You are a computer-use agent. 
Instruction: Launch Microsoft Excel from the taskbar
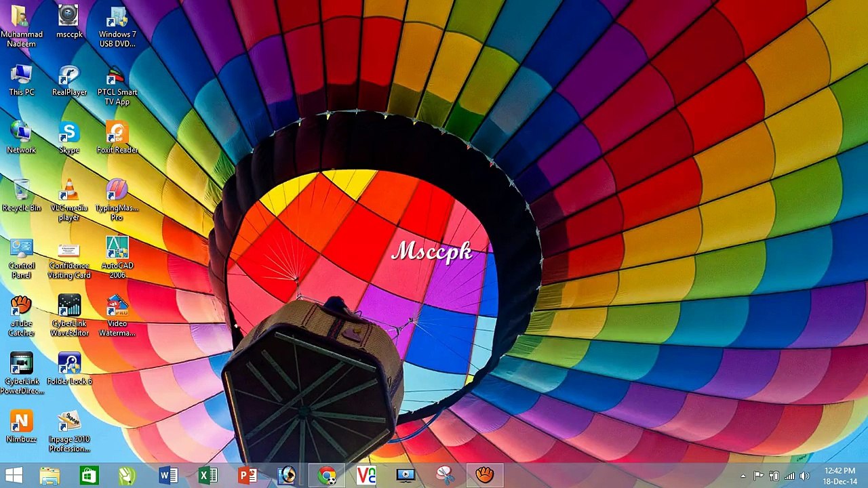(208, 475)
